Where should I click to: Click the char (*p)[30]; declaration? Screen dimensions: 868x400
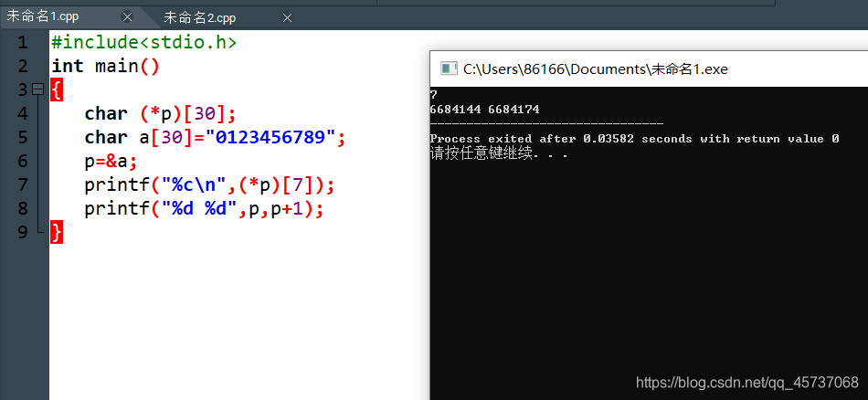coord(161,113)
